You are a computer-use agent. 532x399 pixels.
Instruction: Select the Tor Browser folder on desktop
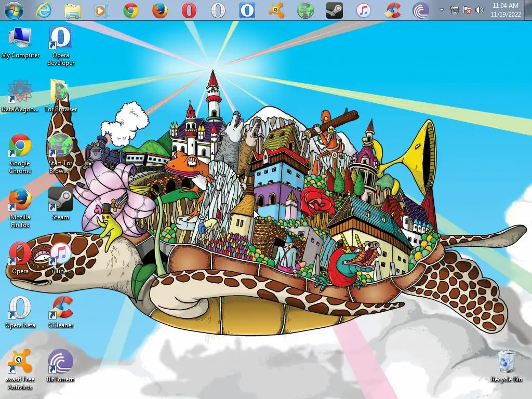tap(61, 96)
